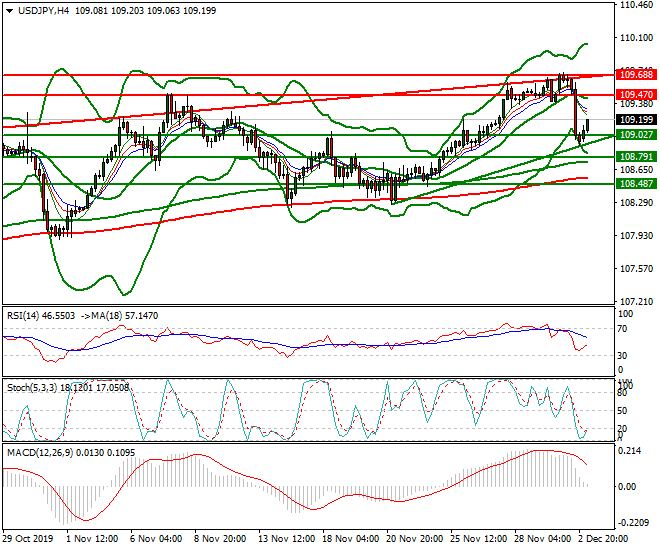This screenshot has height=550, width=660.
Task: Click the 6 Nov 04:00 time label
Action: (157, 539)
